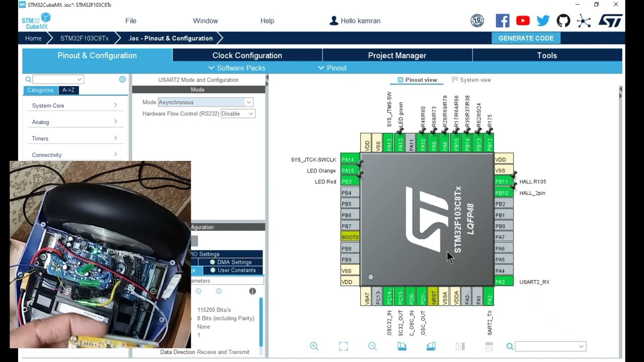Click the vertical split view icon
Screen dimensions: 644x362
click(460, 346)
